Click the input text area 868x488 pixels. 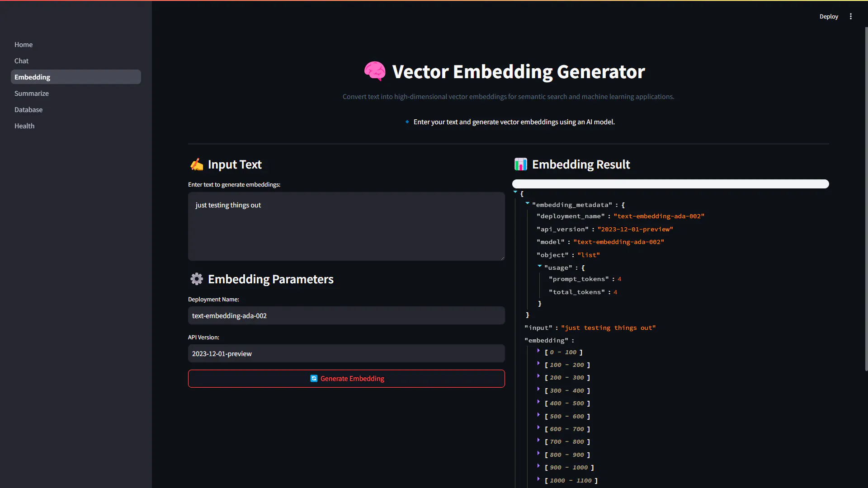tap(346, 226)
